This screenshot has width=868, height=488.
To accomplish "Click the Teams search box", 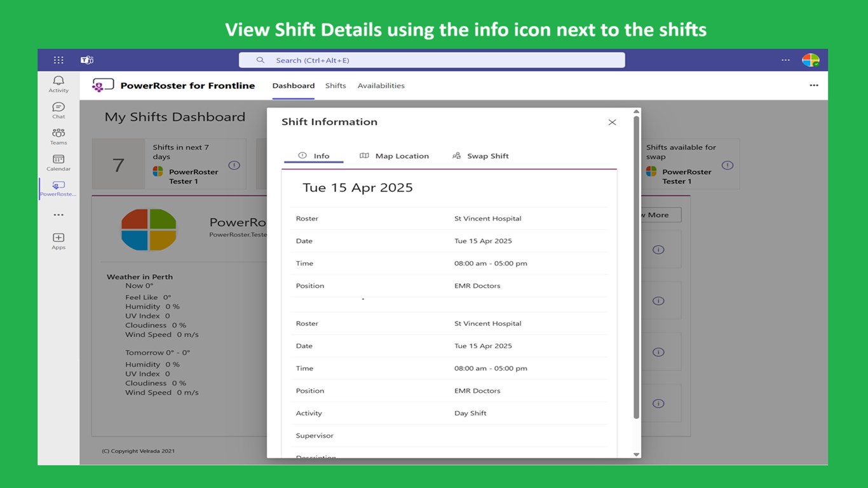I will pyautogui.click(x=431, y=60).
